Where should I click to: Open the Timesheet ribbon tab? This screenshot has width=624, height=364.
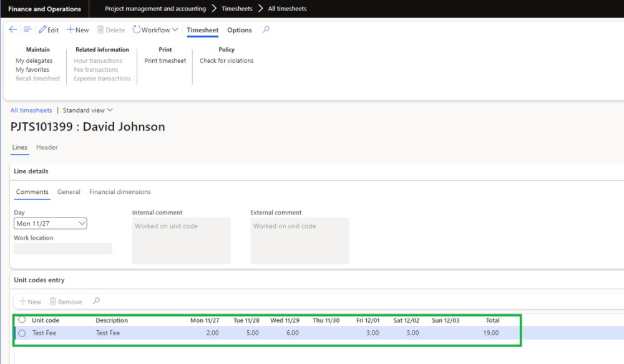coord(203,30)
